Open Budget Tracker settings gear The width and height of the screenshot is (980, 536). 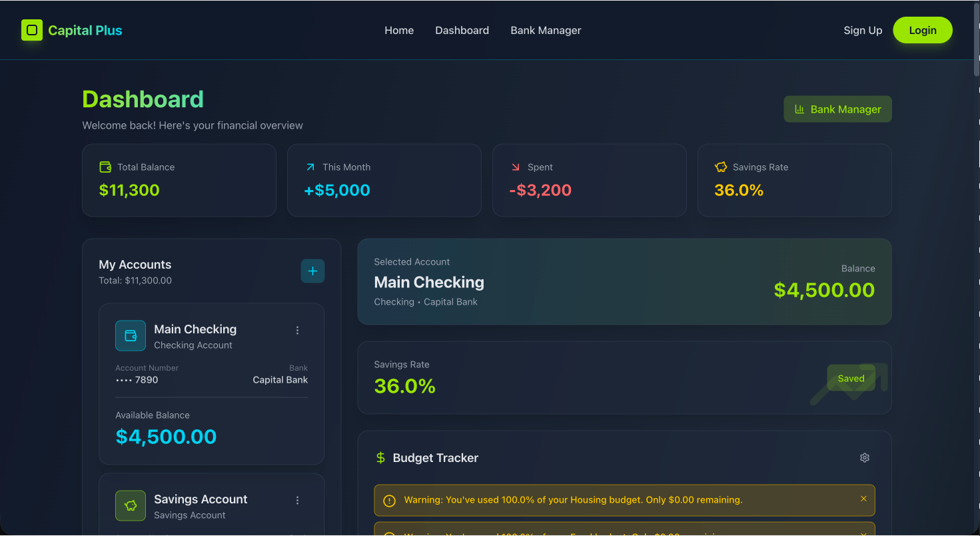(x=865, y=457)
